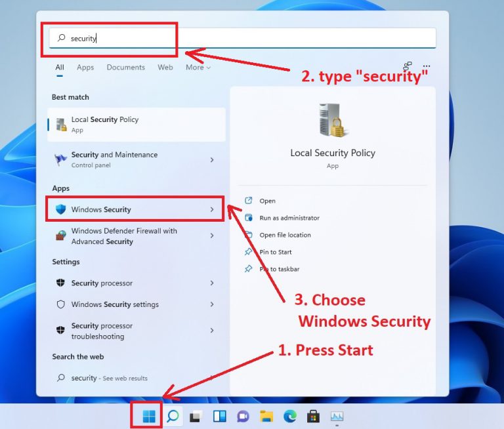Click the three-dots options icon in search panel
Screen dimensions: 504x429
(x=427, y=66)
